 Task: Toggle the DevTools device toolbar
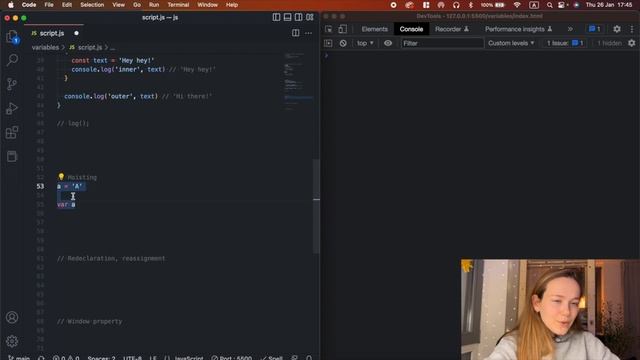coord(342,29)
